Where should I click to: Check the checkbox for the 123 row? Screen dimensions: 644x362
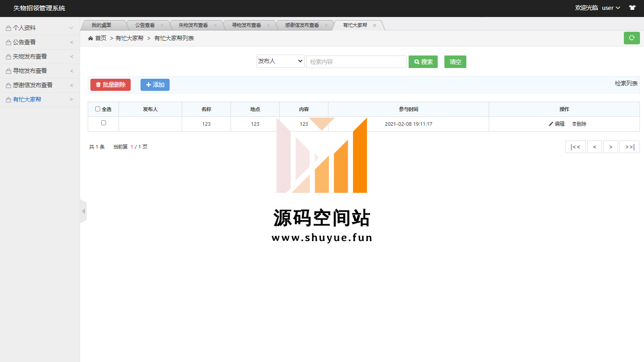click(x=103, y=123)
